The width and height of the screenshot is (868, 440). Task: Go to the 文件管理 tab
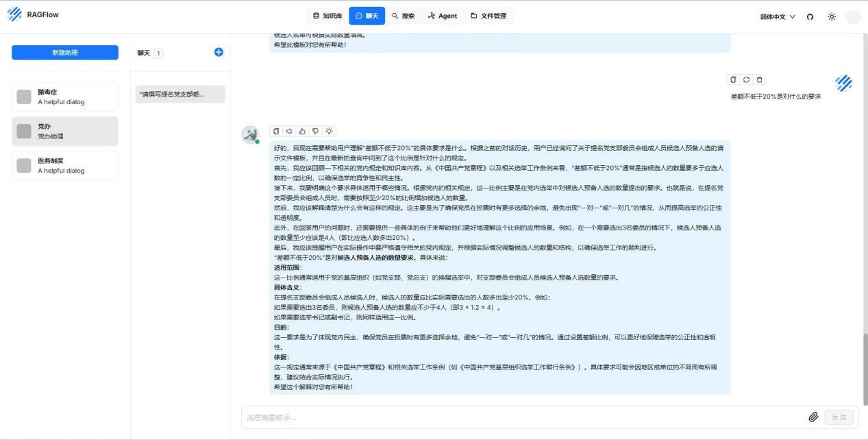pos(488,16)
